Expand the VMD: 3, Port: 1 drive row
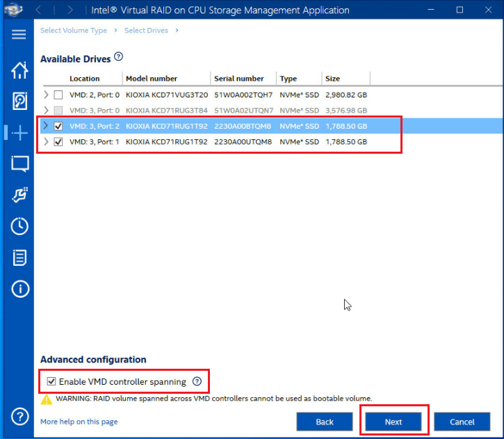Image resolution: width=504 pixels, height=439 pixels. point(46,141)
